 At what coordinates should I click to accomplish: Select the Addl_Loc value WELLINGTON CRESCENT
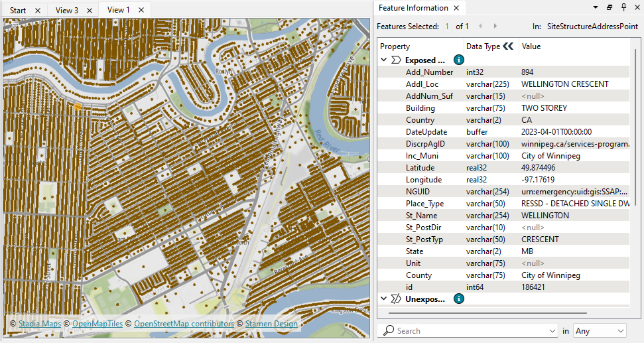tap(564, 84)
